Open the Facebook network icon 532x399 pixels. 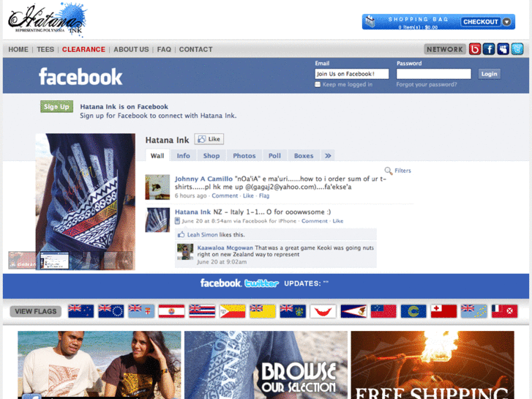pos(489,49)
